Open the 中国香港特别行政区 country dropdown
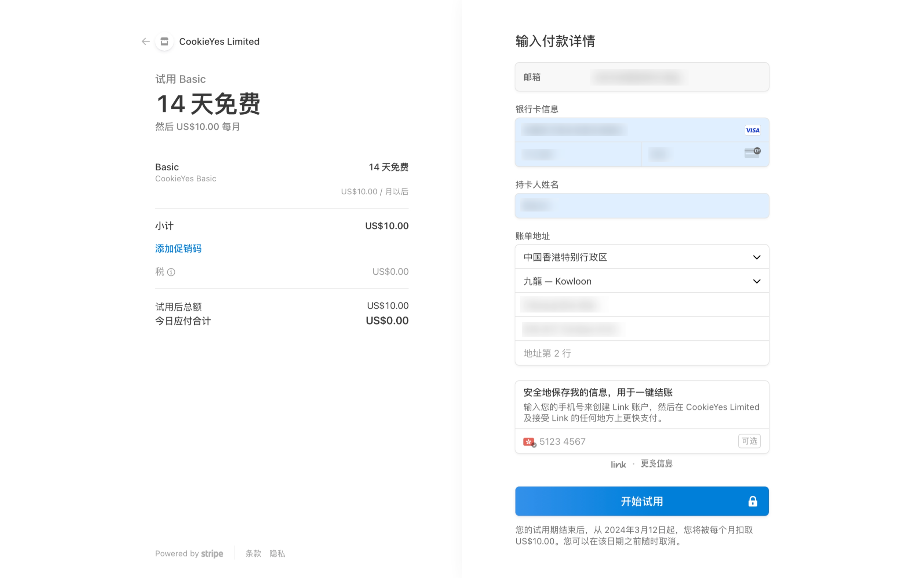This screenshot has height=578, width=924. tap(641, 257)
